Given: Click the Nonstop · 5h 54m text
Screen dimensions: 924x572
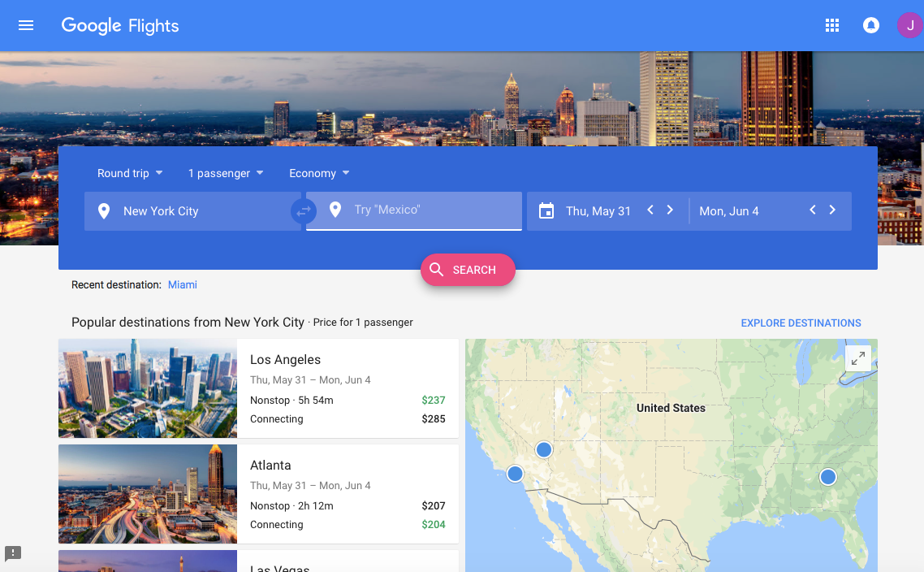Looking at the screenshot, I should tap(291, 401).
